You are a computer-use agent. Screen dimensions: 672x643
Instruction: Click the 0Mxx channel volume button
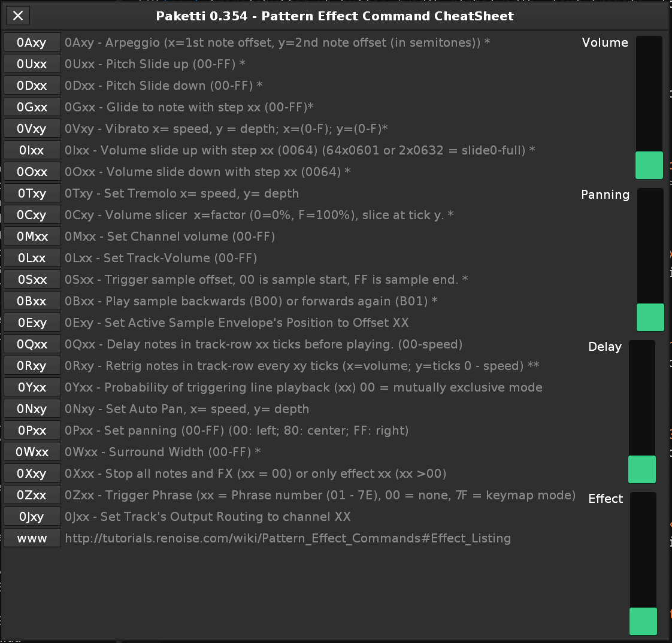pos(32,236)
